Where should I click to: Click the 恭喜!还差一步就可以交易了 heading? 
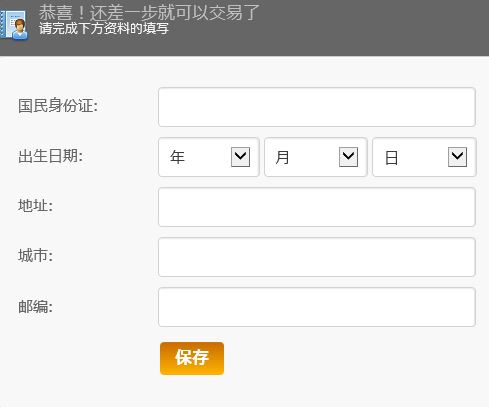coord(149,13)
